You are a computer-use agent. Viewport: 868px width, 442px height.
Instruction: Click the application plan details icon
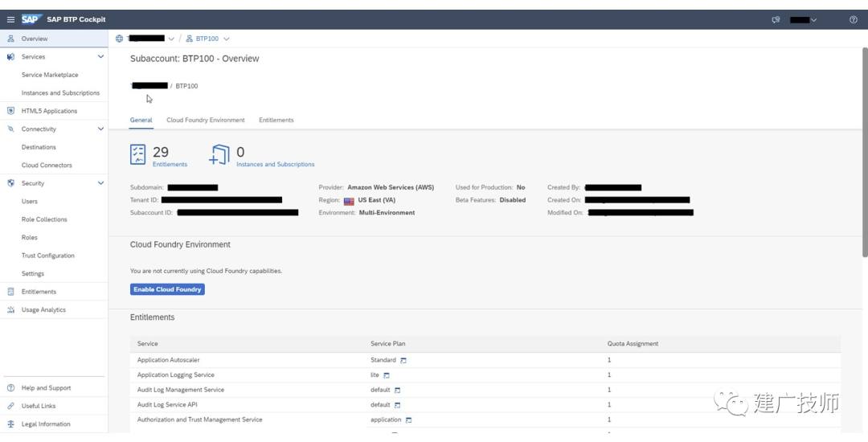pos(408,419)
